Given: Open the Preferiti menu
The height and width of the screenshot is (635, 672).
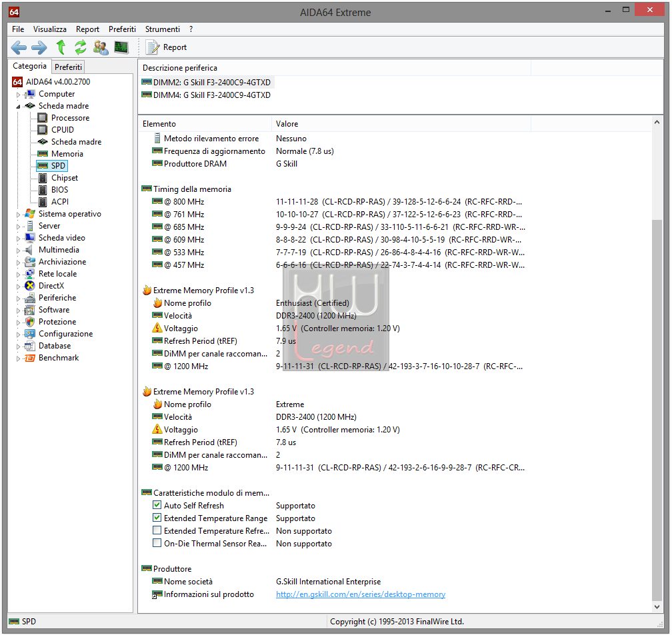Looking at the screenshot, I should [122, 29].
